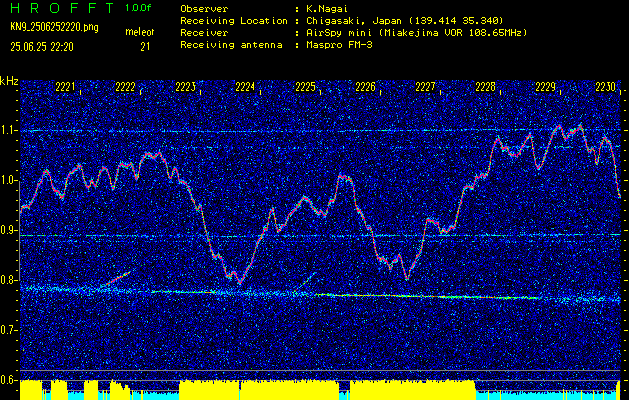Click the Observer name K.Nagai
This screenshot has height=400, width=629.
(x=326, y=9)
